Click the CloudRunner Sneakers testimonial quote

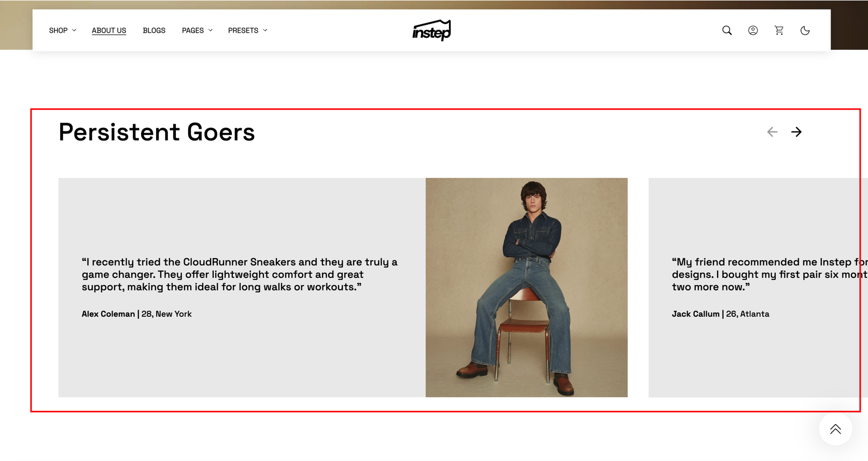click(240, 274)
